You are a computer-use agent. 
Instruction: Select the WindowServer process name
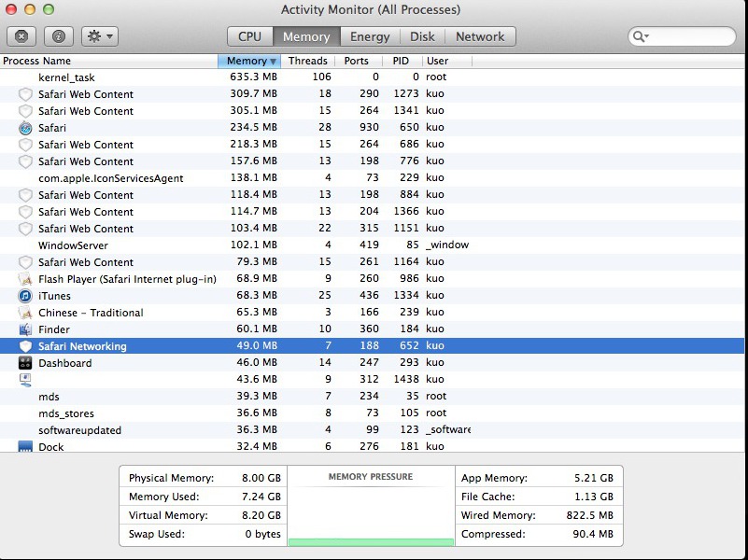coord(73,245)
